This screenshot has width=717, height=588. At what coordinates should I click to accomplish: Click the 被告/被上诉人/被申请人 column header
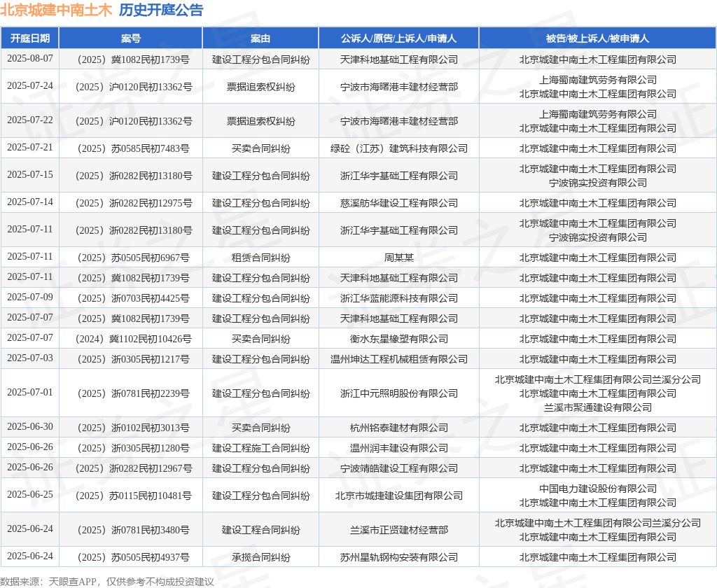click(x=598, y=38)
